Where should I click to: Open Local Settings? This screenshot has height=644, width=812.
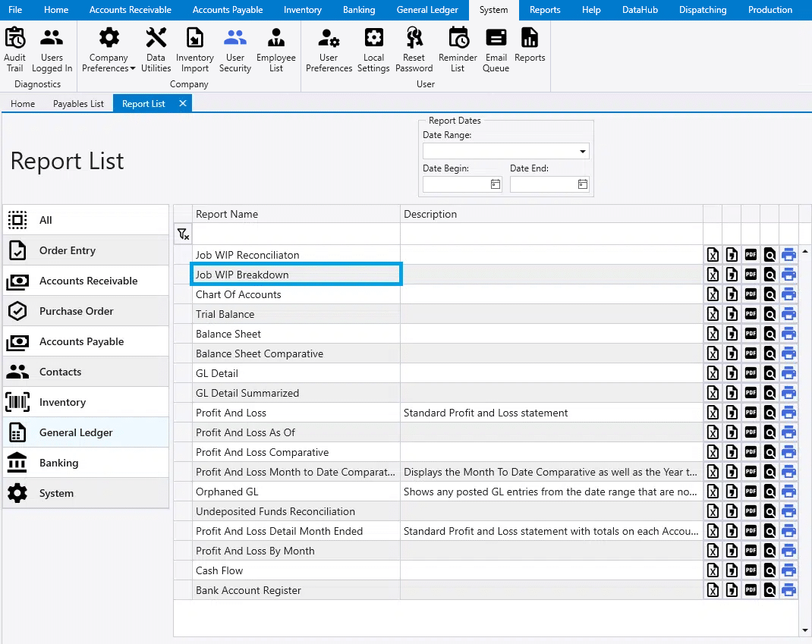(373, 50)
